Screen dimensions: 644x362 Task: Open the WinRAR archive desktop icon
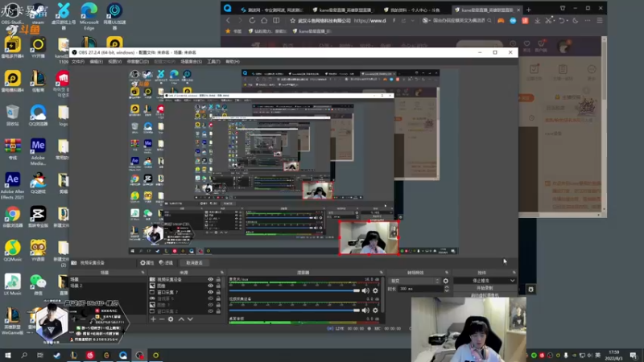click(x=12, y=150)
